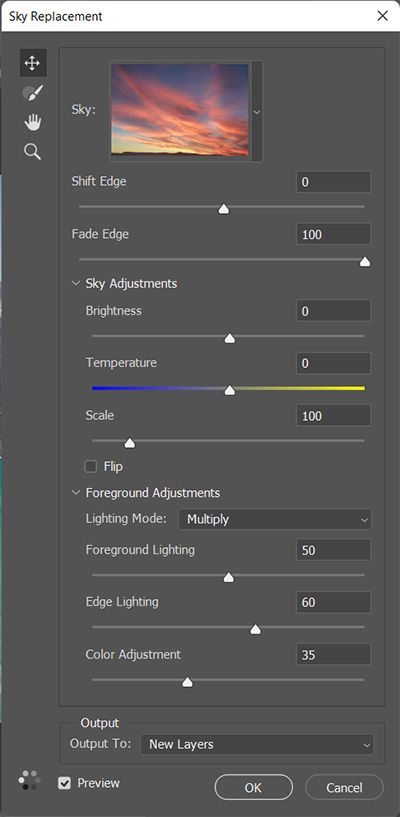
Task: Collapse the Foreground Adjustments section
Action: pos(76,492)
